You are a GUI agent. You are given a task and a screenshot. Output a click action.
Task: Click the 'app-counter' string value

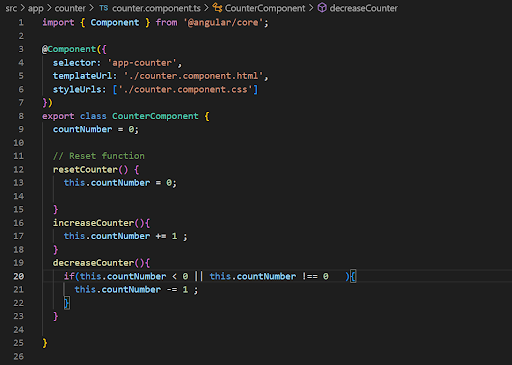142,63
